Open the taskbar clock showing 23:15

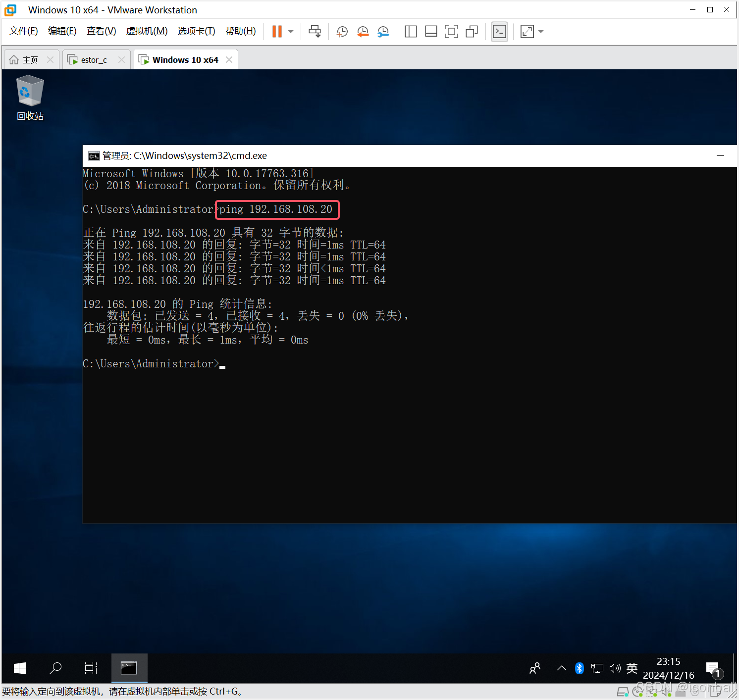[x=668, y=668]
